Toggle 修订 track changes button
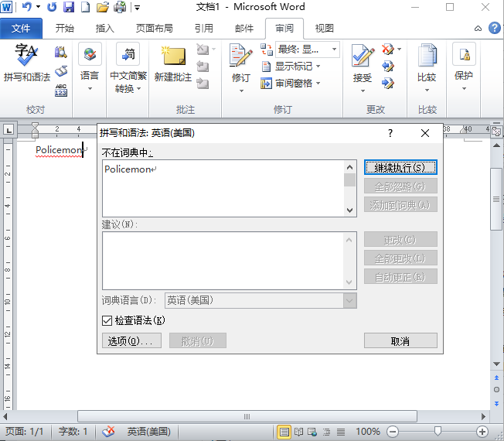Screen dimensions: 504x441 click(x=240, y=56)
